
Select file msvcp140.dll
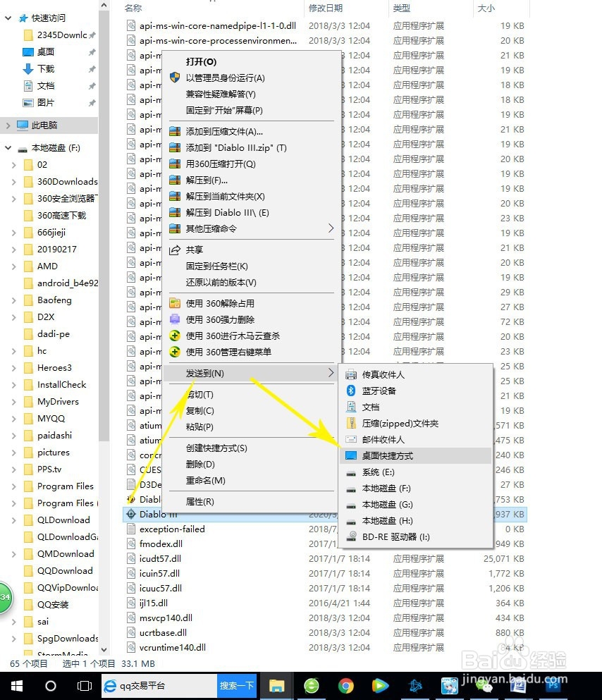click(166, 618)
